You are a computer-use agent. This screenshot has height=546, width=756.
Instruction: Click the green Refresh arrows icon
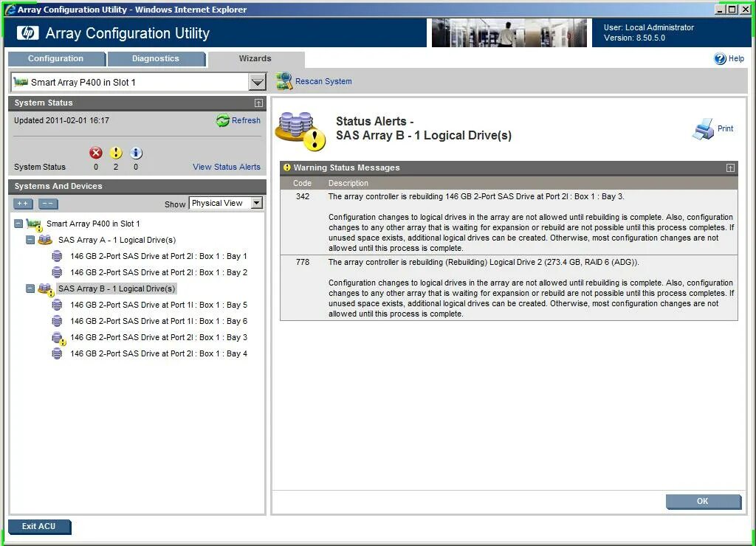[223, 120]
